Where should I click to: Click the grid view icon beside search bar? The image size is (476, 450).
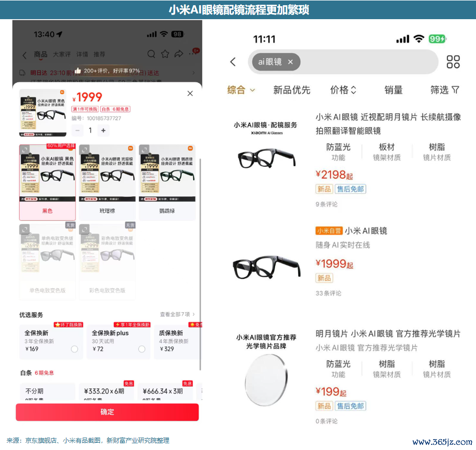[x=453, y=62]
